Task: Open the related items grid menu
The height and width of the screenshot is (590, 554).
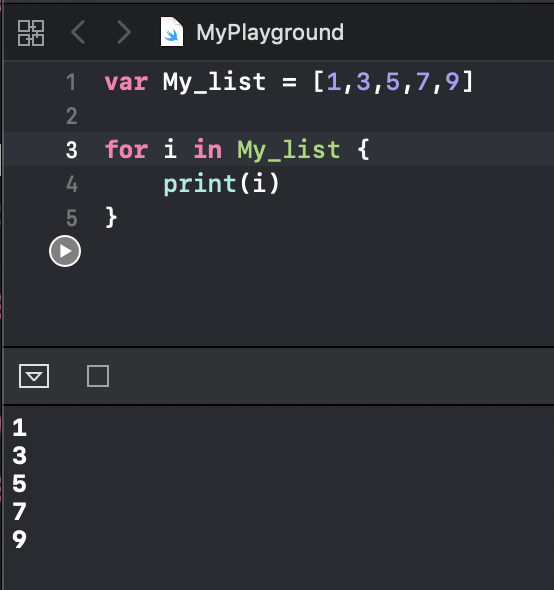Action: (x=31, y=33)
